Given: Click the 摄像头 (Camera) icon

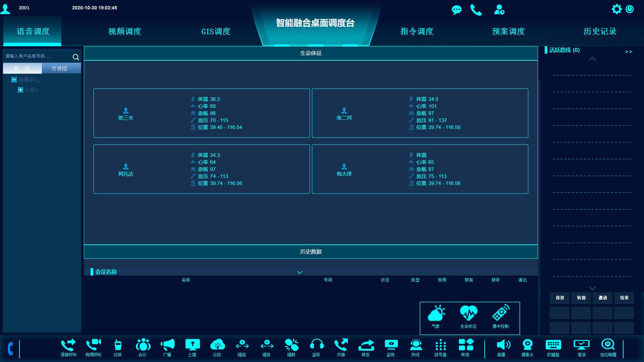Looking at the screenshot, I should tap(527, 349).
